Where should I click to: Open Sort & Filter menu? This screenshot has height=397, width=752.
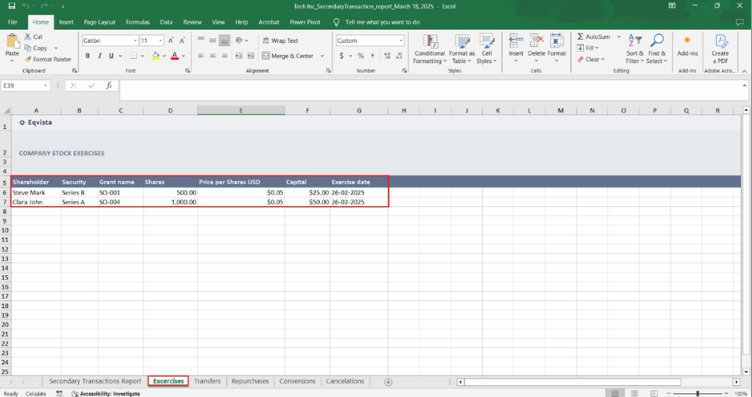pyautogui.click(x=634, y=49)
